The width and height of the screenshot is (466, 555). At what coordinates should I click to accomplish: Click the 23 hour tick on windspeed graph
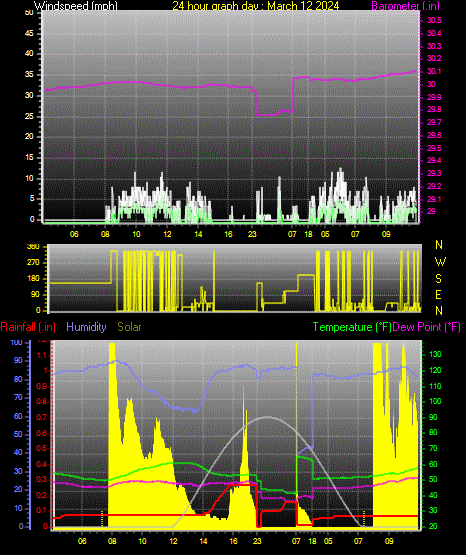coord(252,234)
